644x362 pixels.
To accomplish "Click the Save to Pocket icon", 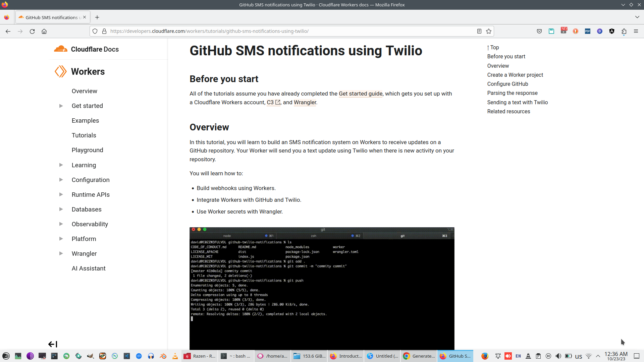I will [539, 31].
